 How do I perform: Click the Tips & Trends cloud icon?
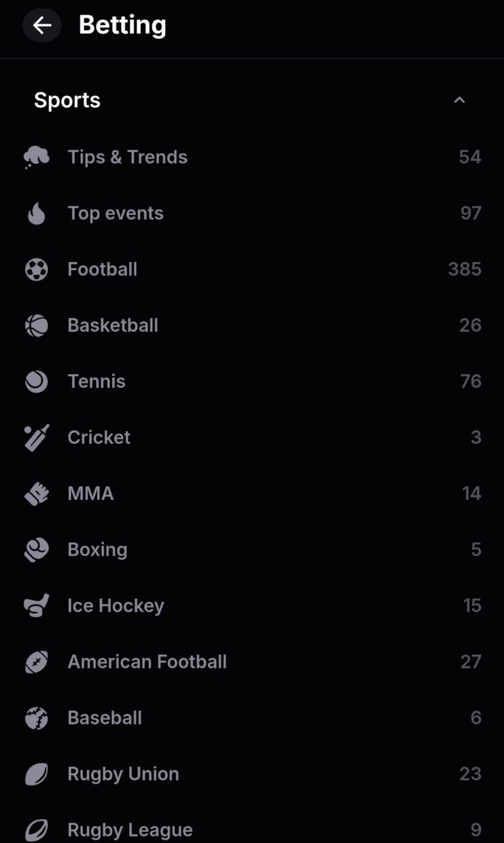click(36, 157)
